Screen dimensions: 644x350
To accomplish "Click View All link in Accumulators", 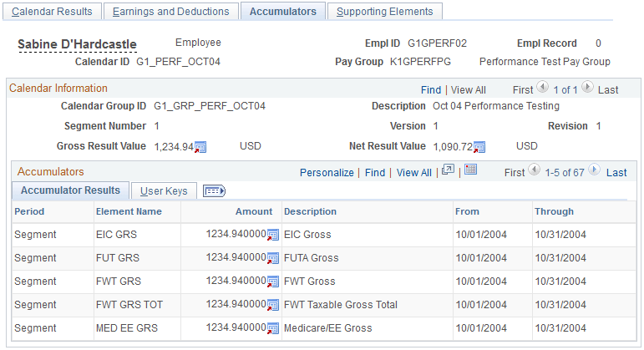I will click(414, 173).
